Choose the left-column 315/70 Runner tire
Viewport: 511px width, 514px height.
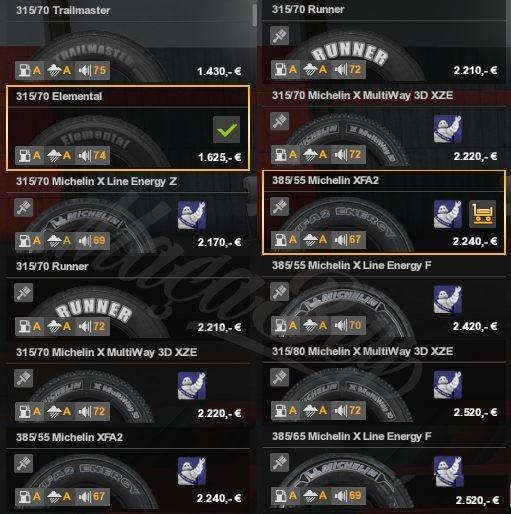click(x=128, y=299)
